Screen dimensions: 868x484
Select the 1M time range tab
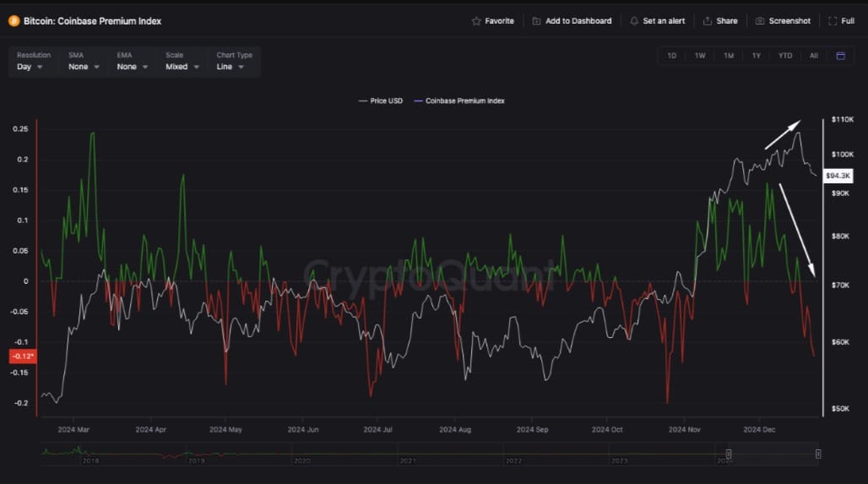point(728,56)
